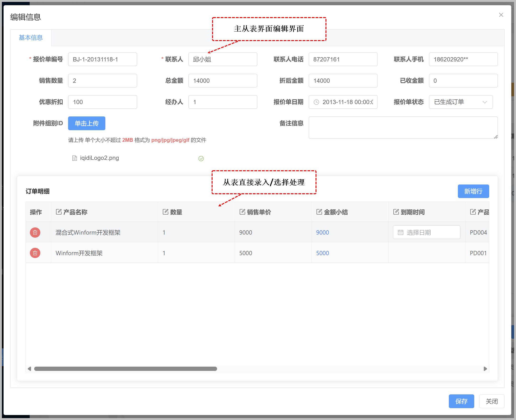Screen dimensions: 516x420
Task: Click green success check next to iqidiLogo2.png
Action: click(x=201, y=158)
